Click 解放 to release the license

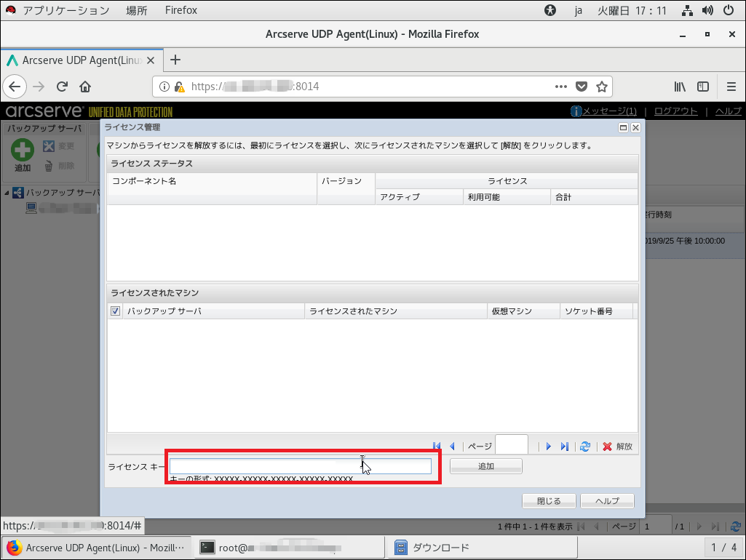click(x=618, y=447)
